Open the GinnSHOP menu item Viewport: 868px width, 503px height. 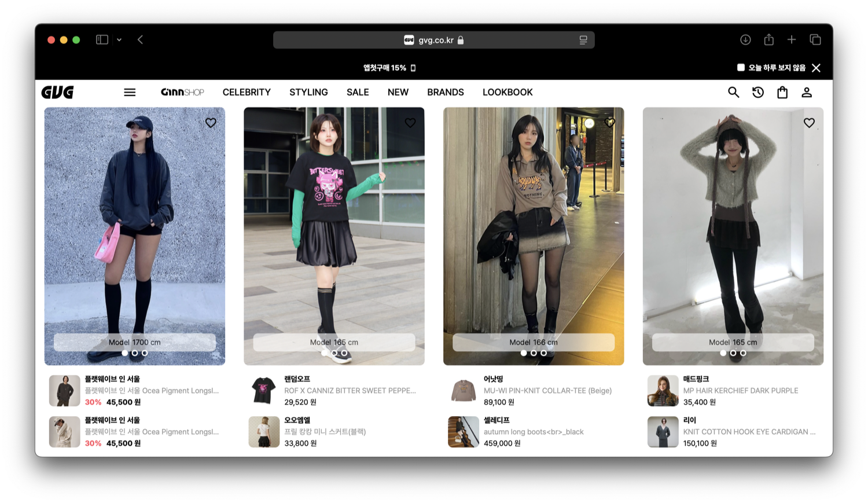click(182, 93)
